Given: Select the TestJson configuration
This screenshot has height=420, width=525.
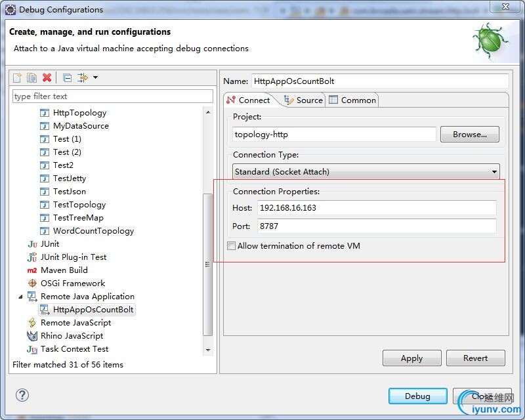Looking at the screenshot, I should pos(70,192).
